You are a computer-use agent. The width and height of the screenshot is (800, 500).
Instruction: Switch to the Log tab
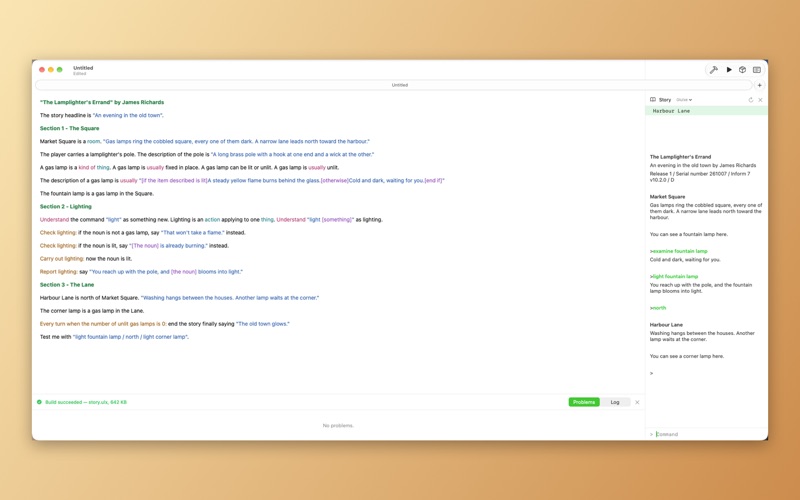(x=615, y=402)
